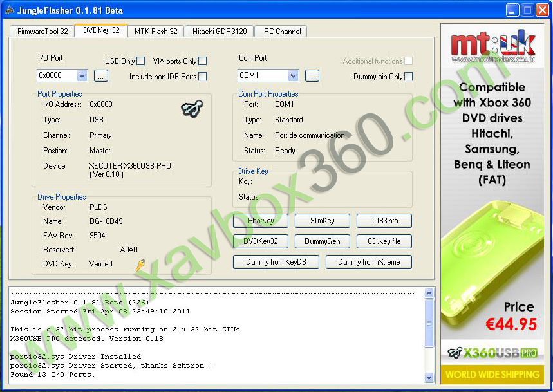
Task: Toggle the Additional functions checkbox
Action: pyautogui.click(x=408, y=61)
